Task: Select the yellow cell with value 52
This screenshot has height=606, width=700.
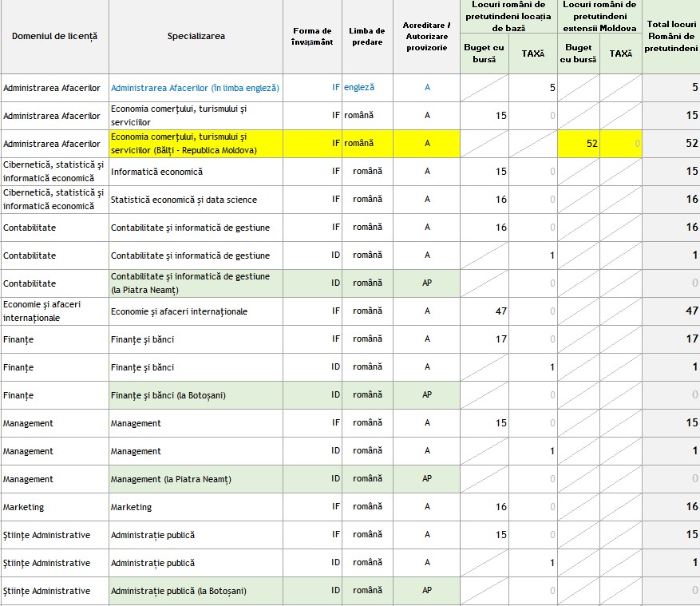Action: (x=579, y=144)
